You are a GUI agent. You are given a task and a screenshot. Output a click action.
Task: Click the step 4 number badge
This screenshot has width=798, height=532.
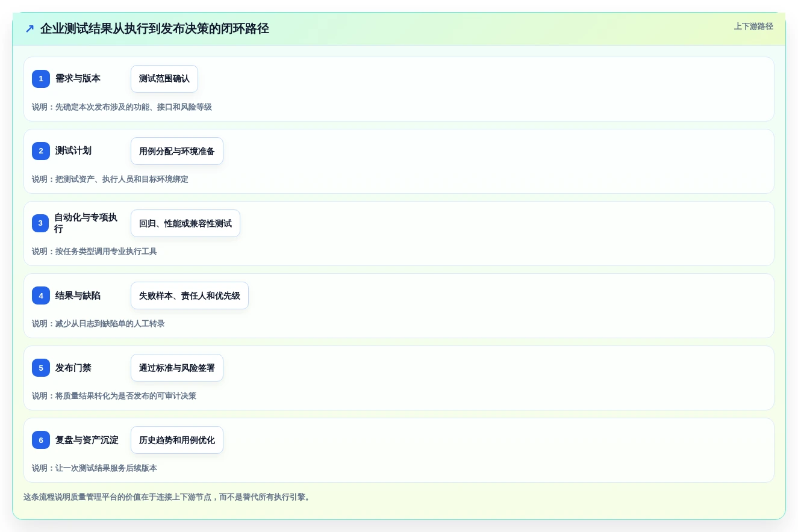41,295
